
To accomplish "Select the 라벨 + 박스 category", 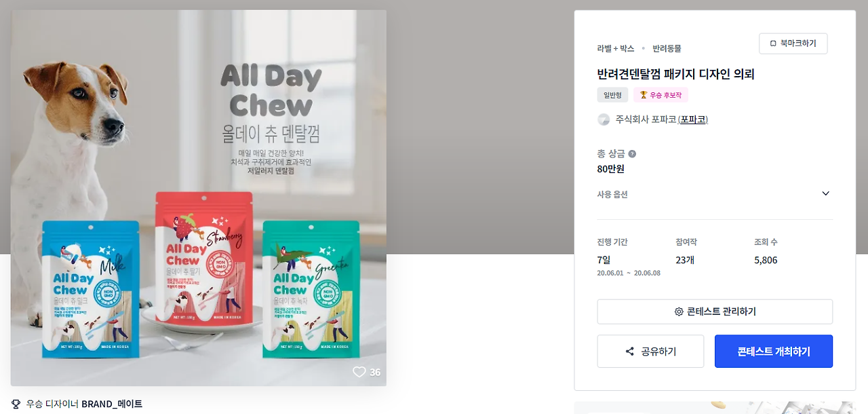I will click(616, 48).
